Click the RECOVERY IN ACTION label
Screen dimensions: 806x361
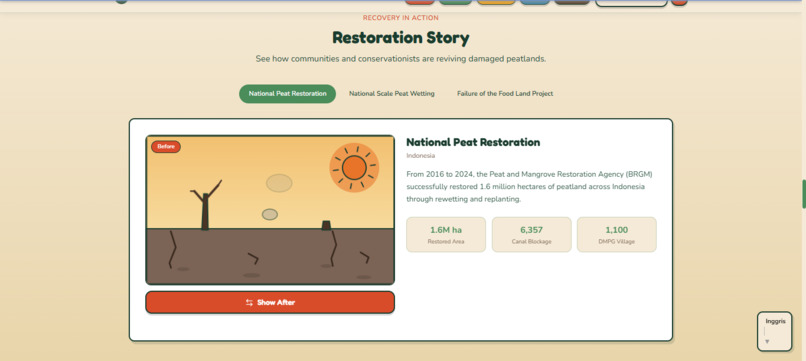coord(400,17)
